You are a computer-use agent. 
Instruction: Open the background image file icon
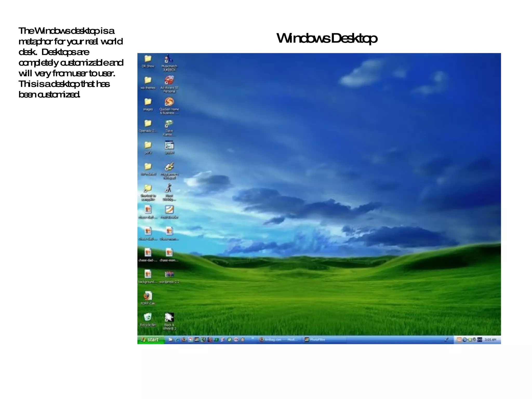coord(148,277)
